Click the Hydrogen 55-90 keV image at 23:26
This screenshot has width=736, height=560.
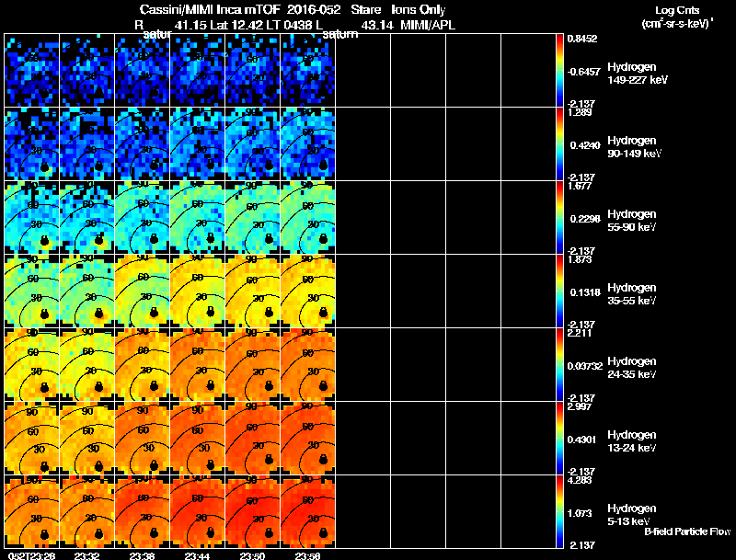(x=32, y=218)
